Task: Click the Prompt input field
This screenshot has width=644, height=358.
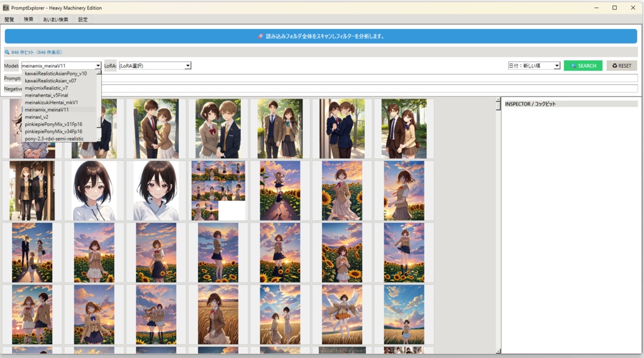Action: click(x=370, y=78)
